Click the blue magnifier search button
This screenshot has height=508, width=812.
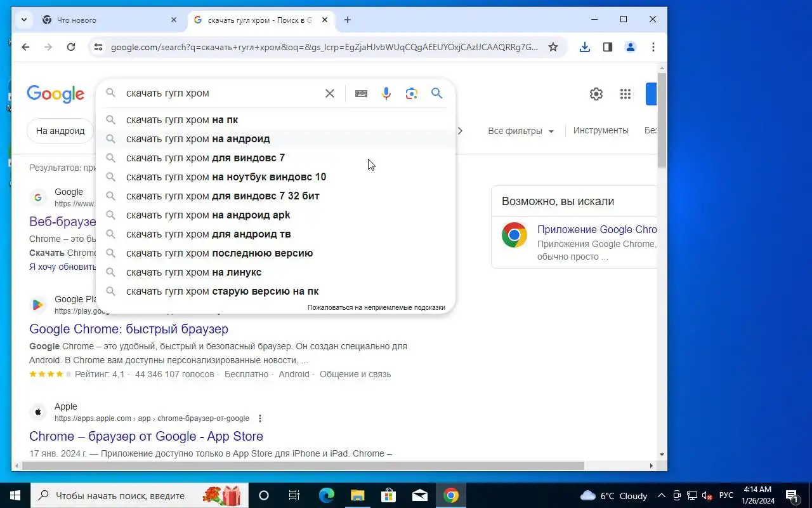(x=436, y=93)
